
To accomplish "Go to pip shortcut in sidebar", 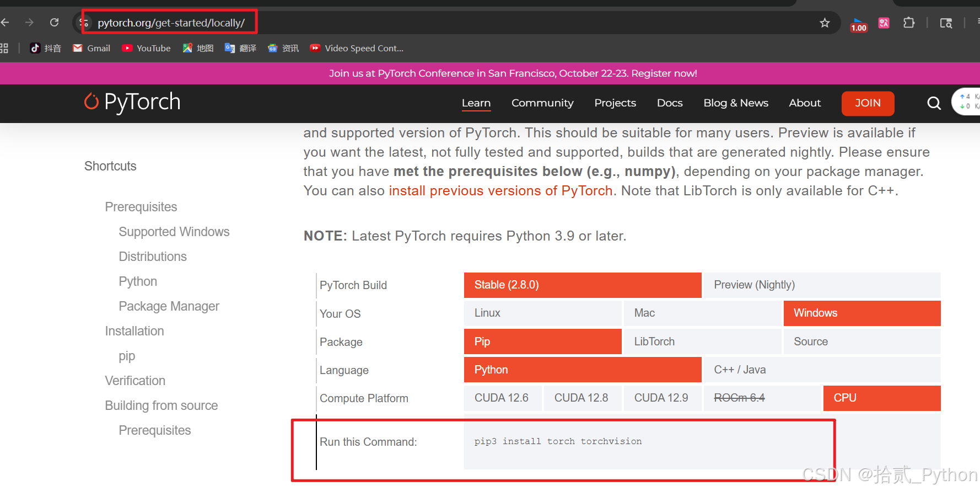I will (x=127, y=356).
